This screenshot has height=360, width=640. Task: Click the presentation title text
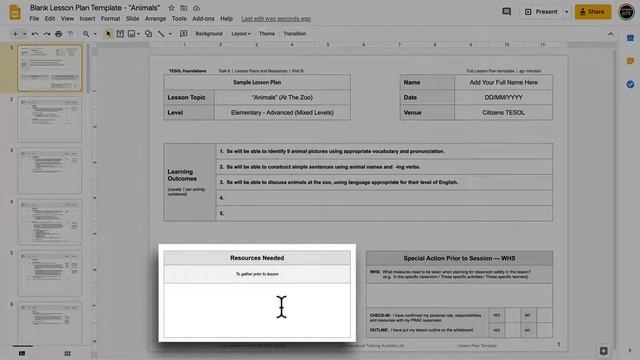click(95, 8)
